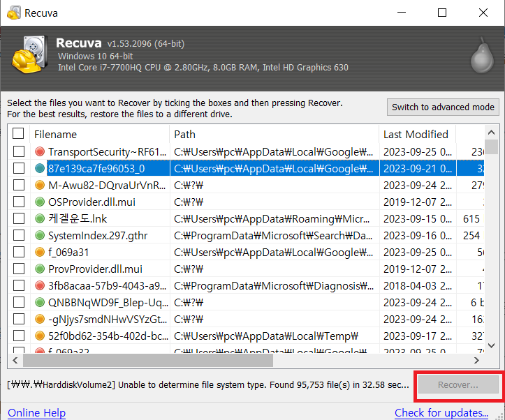Click Recuva title bar app icon
This screenshot has width=505, height=420.
(14, 13)
